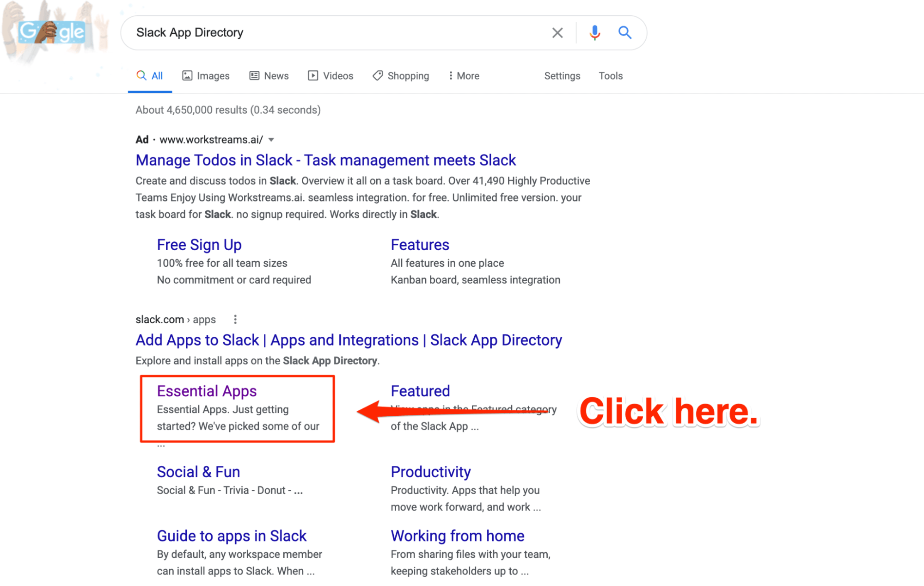Open the Free Sign Up sitelink
The width and height of the screenshot is (924, 586).
click(x=199, y=245)
